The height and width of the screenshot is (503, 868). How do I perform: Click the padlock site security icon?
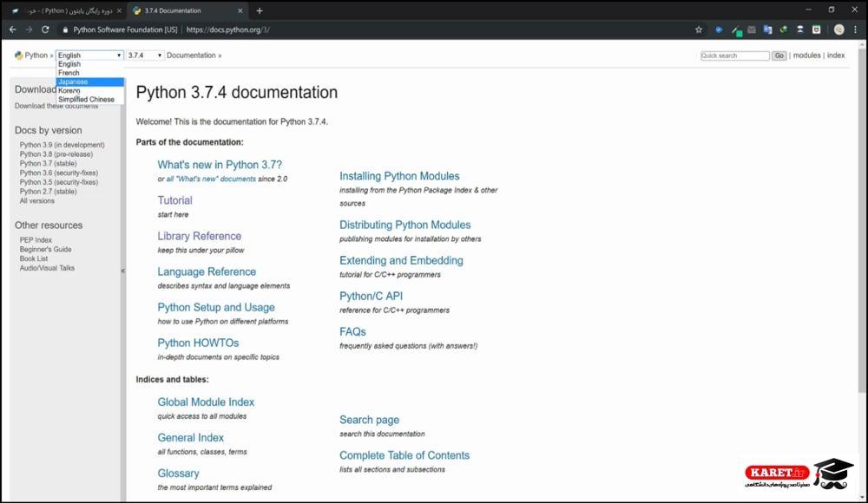65,29
